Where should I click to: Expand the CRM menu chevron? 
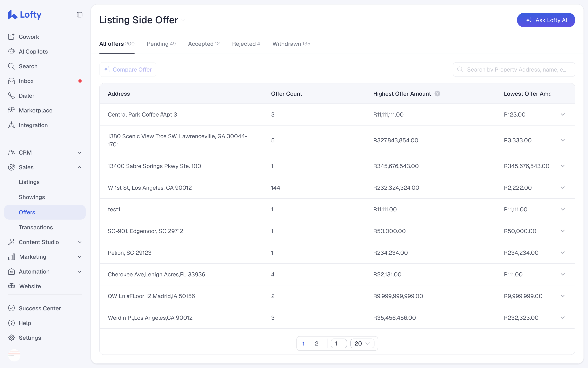[x=79, y=153]
